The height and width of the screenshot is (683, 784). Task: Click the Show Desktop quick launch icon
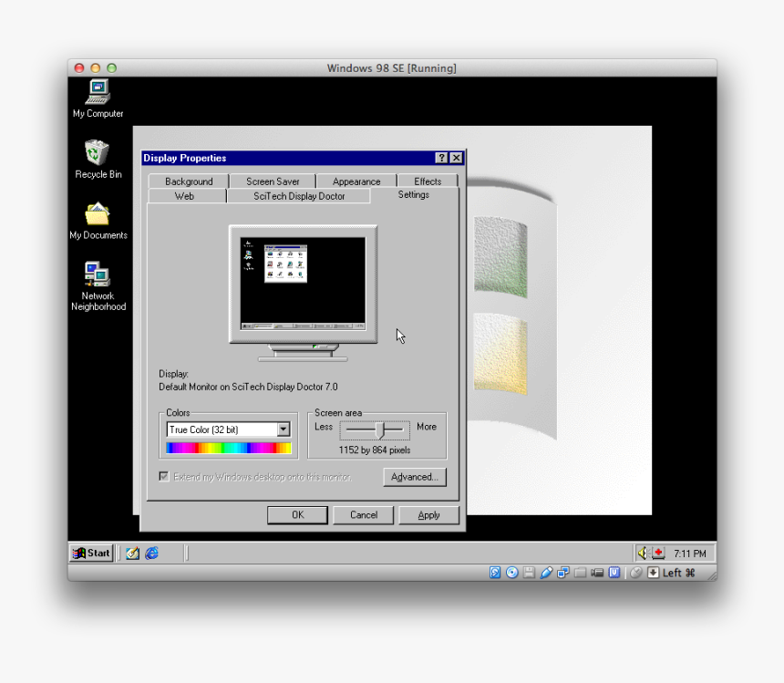click(x=132, y=553)
